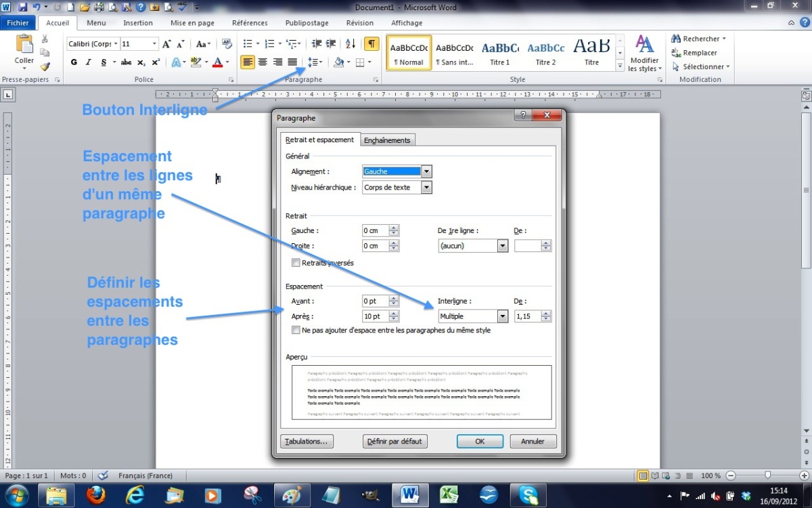
Task: Open the Révision ribbon tab
Action: tap(359, 23)
